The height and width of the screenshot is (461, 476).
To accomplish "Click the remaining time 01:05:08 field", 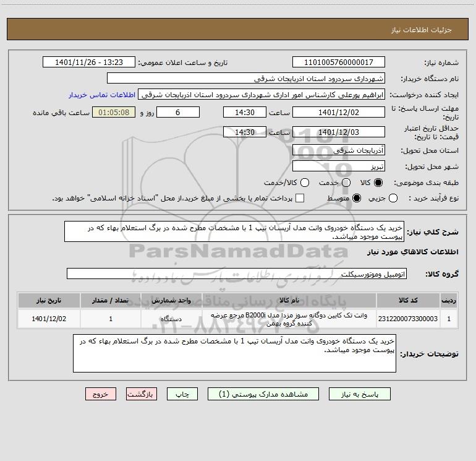I will tap(114, 112).
